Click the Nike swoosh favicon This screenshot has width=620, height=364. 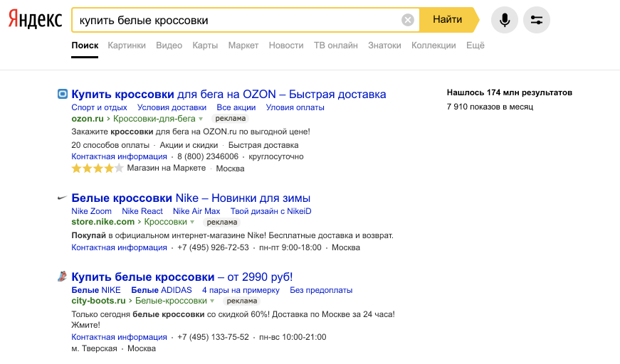click(x=62, y=198)
